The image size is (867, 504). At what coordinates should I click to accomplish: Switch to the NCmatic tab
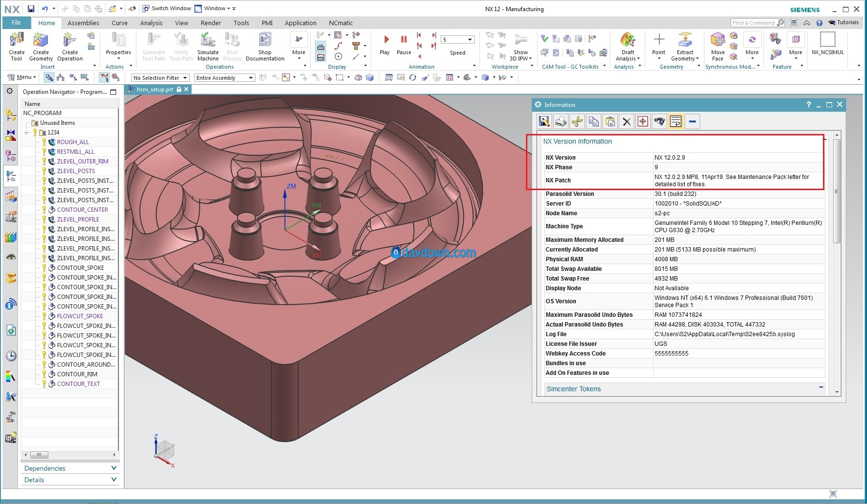(x=341, y=23)
